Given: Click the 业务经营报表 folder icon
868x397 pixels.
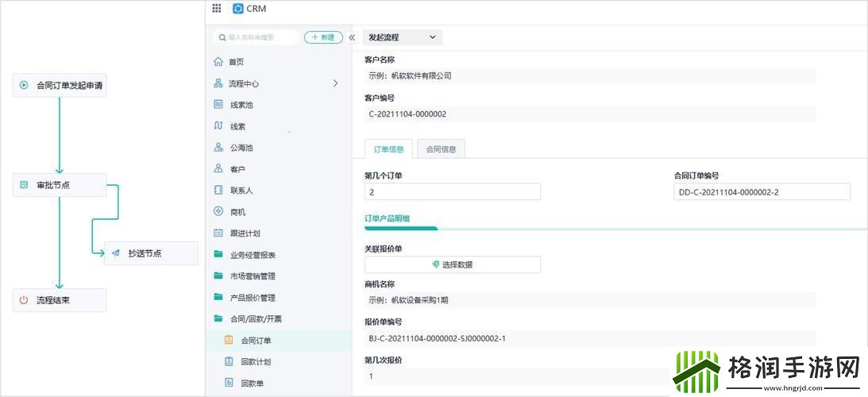Looking at the screenshot, I should (x=218, y=255).
